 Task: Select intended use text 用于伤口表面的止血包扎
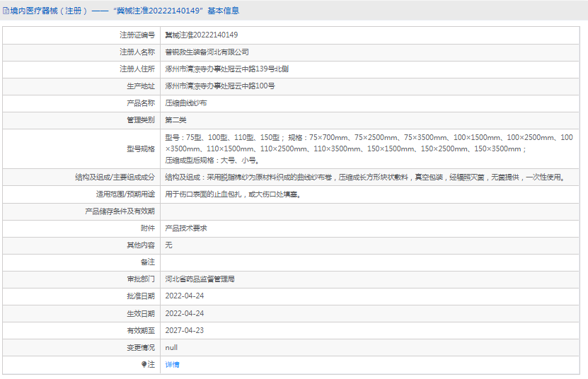pyautogui.click(x=233, y=194)
